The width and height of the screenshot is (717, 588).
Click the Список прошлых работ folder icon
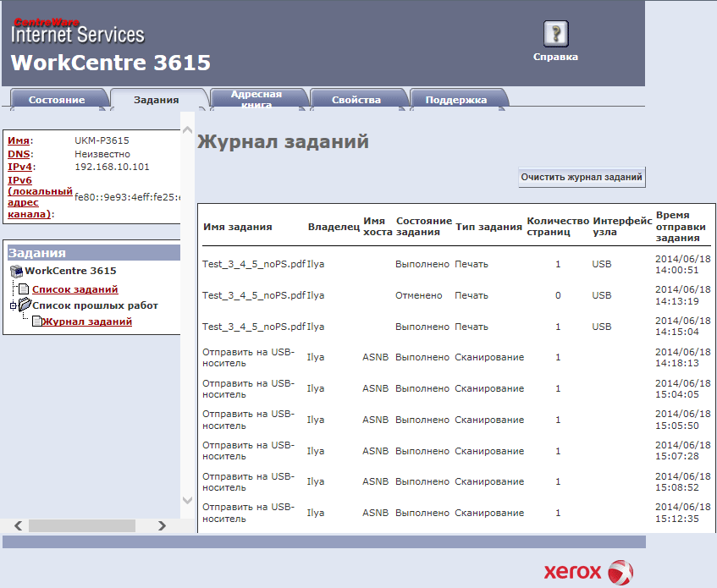coord(25,305)
